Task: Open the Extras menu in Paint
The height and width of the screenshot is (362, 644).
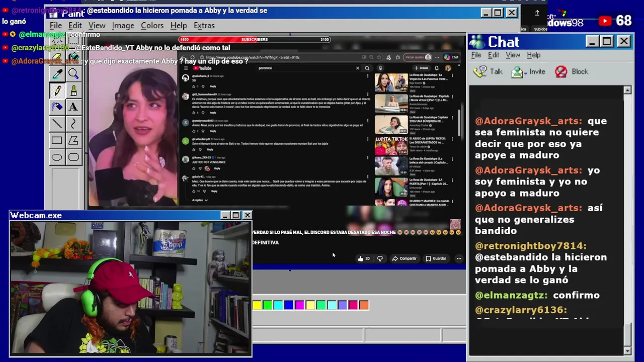Action: click(x=204, y=26)
